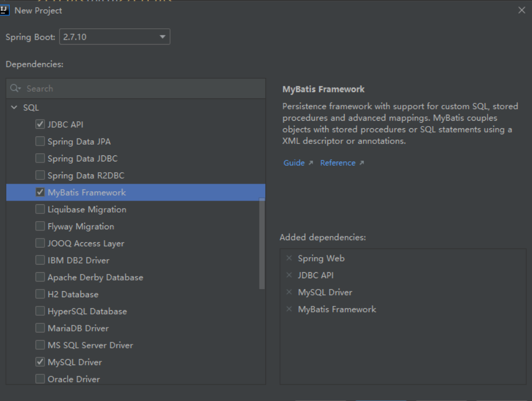The image size is (532, 401).
Task: Click the search magnifier icon
Action: pos(15,88)
